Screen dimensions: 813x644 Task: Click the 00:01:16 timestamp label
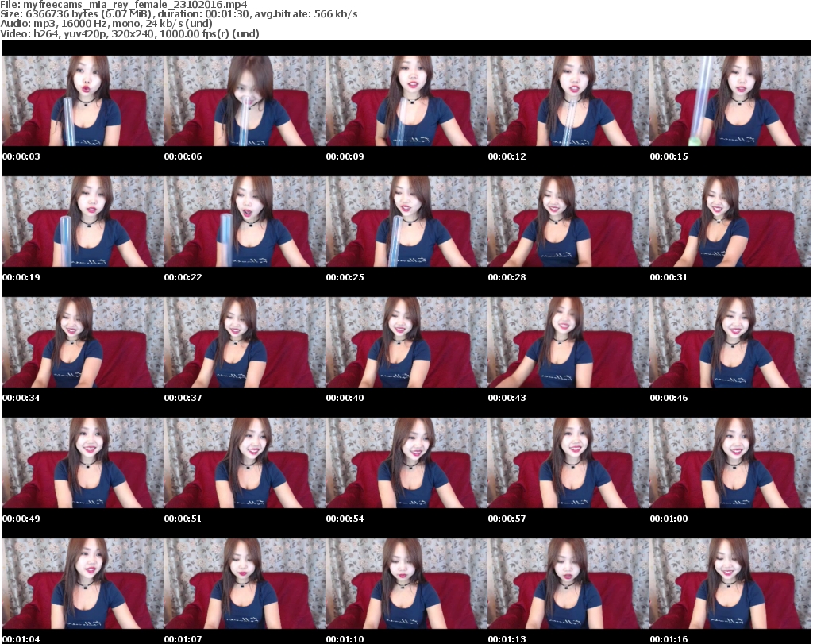[669, 639]
